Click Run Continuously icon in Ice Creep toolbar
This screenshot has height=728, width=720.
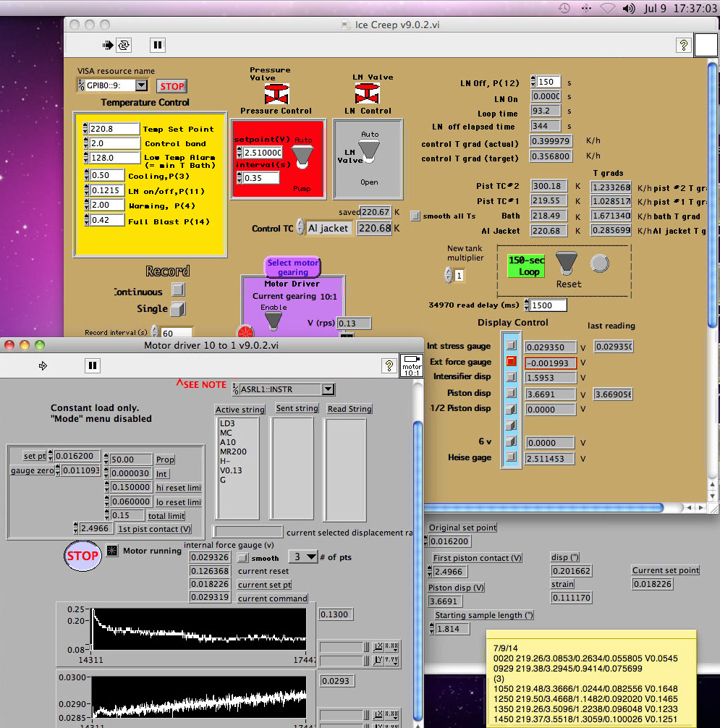pos(124,45)
